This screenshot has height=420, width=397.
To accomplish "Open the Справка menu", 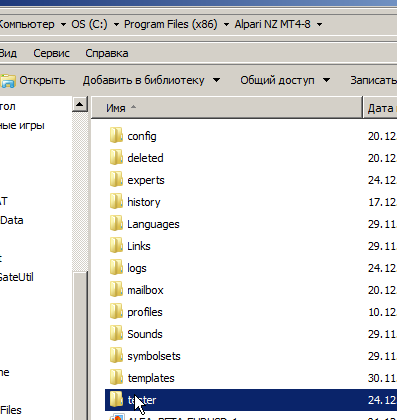I will click(107, 53).
